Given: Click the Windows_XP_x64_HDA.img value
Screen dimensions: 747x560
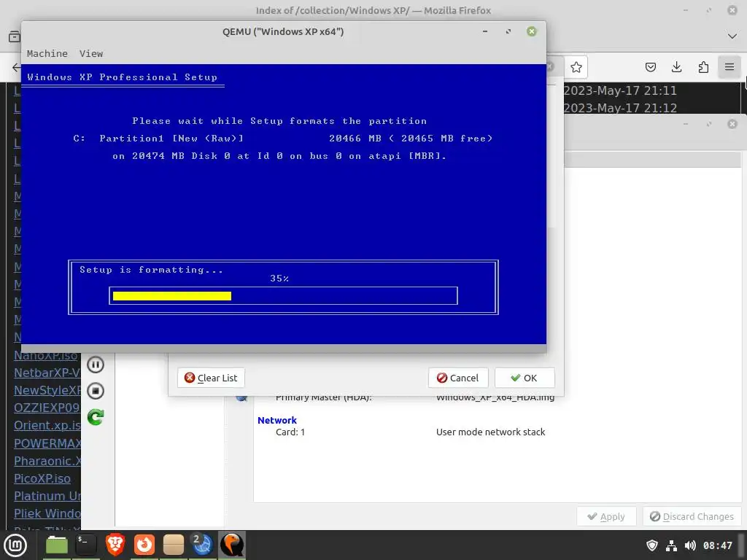Looking at the screenshot, I should coord(495,398).
